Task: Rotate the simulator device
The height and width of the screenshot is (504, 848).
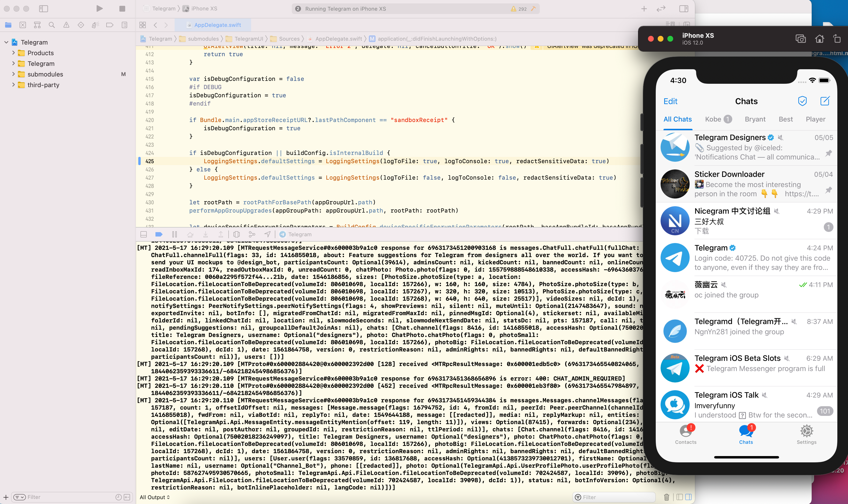Action: point(837,39)
